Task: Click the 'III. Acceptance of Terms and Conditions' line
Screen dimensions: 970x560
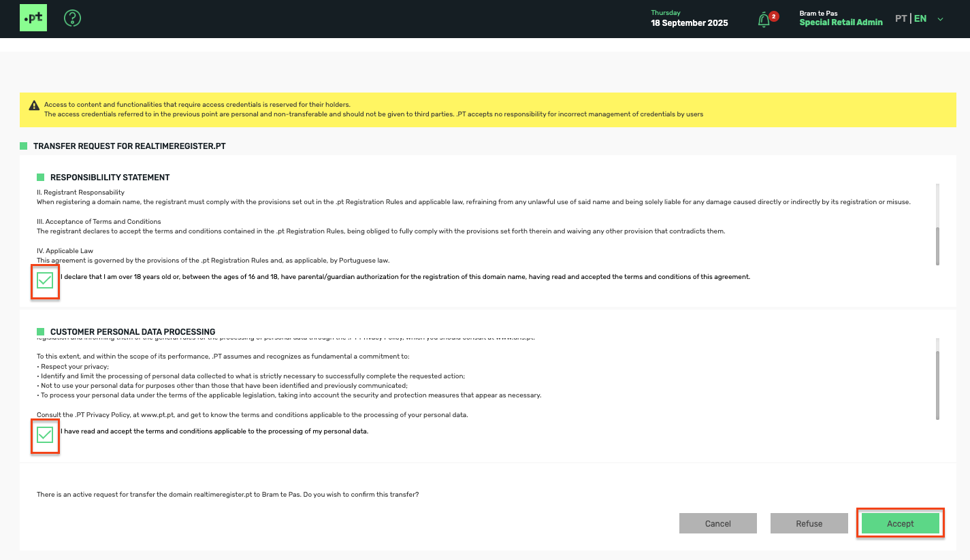Action: pyautogui.click(x=99, y=222)
